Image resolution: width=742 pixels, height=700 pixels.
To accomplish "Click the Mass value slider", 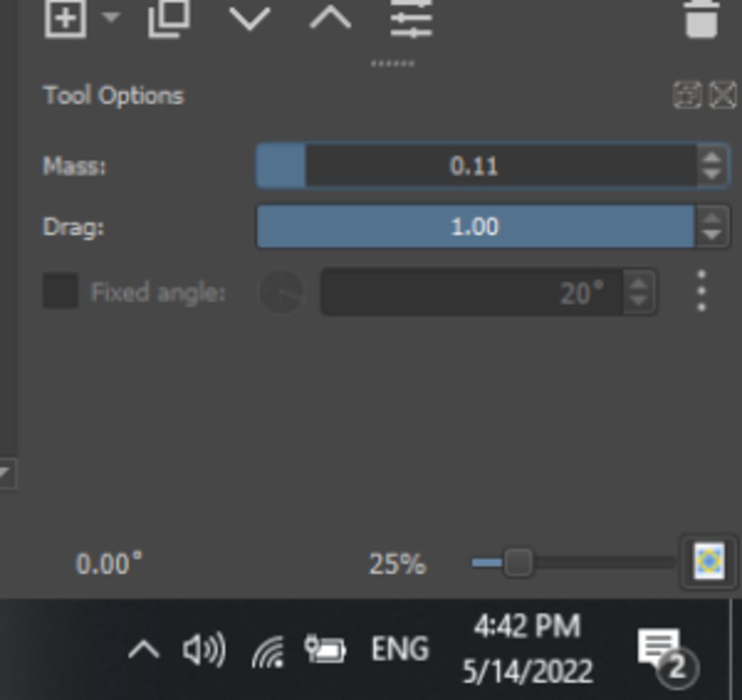I will 475,166.
